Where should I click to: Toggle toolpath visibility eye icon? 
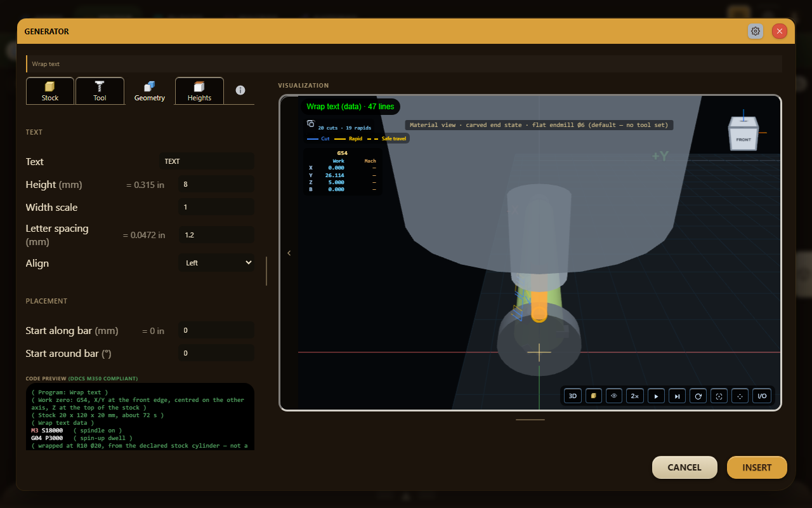[x=614, y=396]
